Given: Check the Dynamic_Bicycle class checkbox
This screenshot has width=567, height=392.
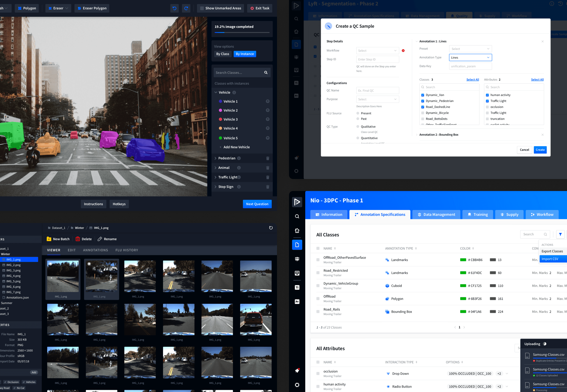Looking at the screenshot, I should (x=422, y=113).
